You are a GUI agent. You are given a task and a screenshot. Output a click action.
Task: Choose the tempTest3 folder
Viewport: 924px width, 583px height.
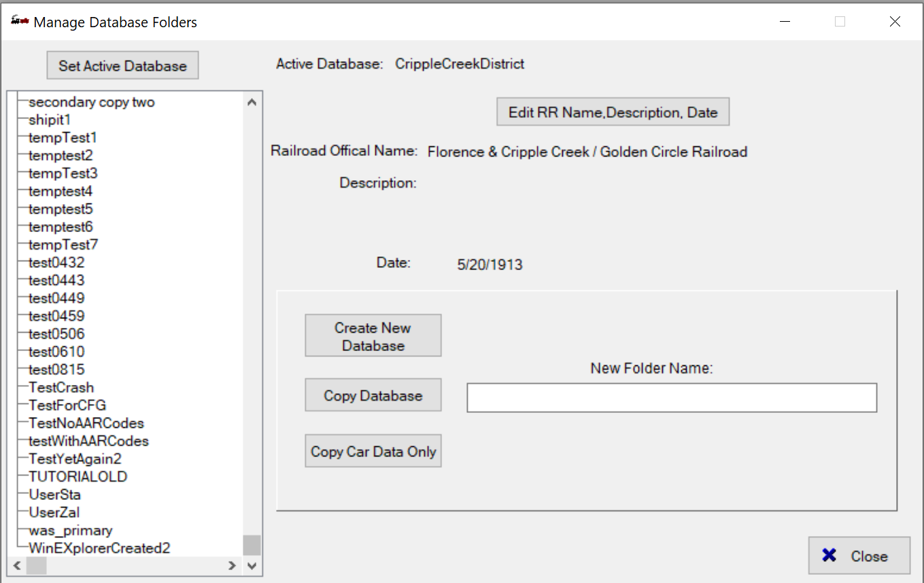pos(63,173)
